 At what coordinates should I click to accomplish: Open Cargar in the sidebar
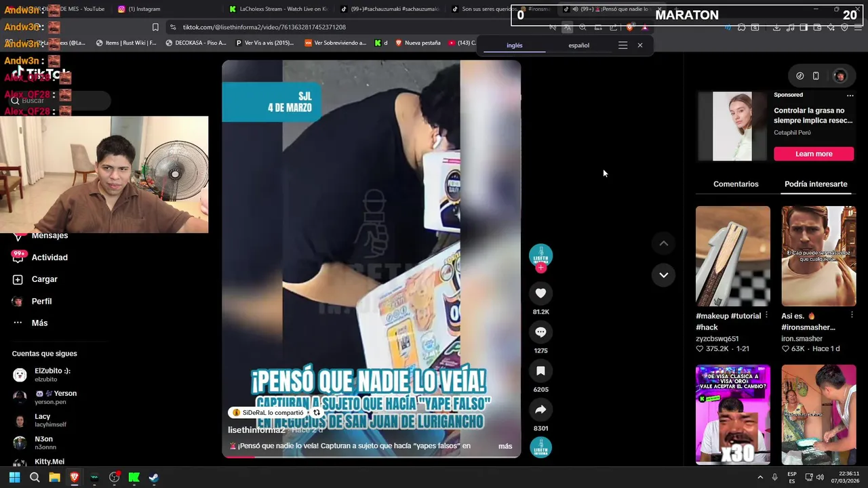point(44,279)
